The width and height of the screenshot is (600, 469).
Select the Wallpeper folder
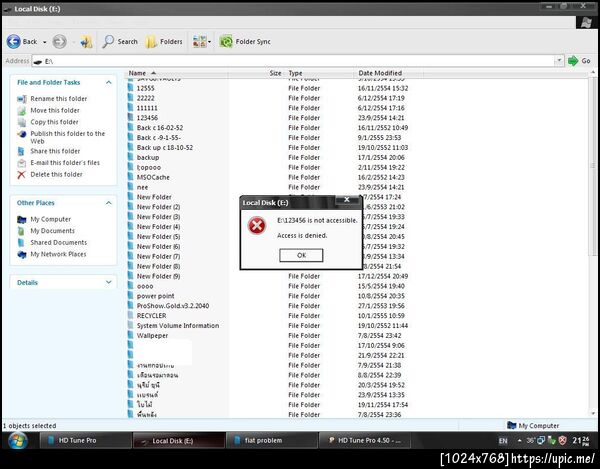pos(152,335)
